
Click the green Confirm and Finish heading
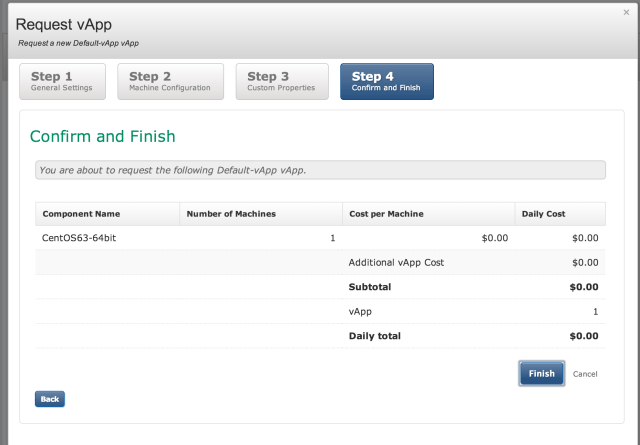click(x=103, y=135)
